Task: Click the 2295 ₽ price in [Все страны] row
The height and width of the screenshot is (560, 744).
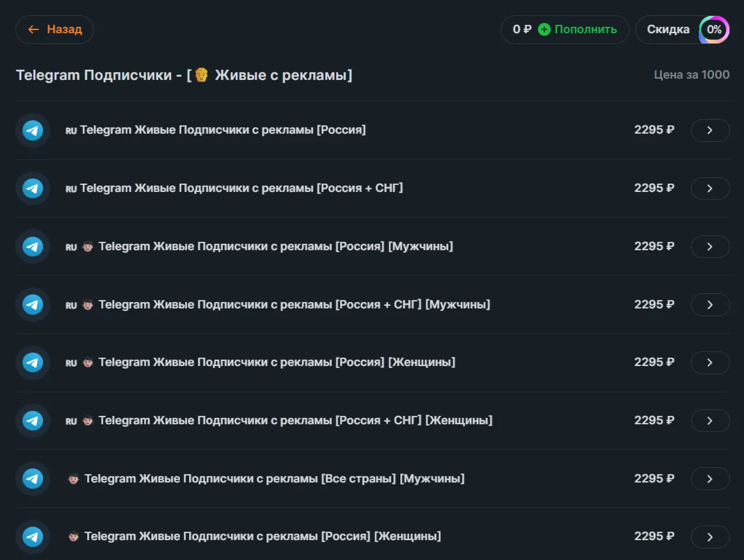Action: coord(654,479)
